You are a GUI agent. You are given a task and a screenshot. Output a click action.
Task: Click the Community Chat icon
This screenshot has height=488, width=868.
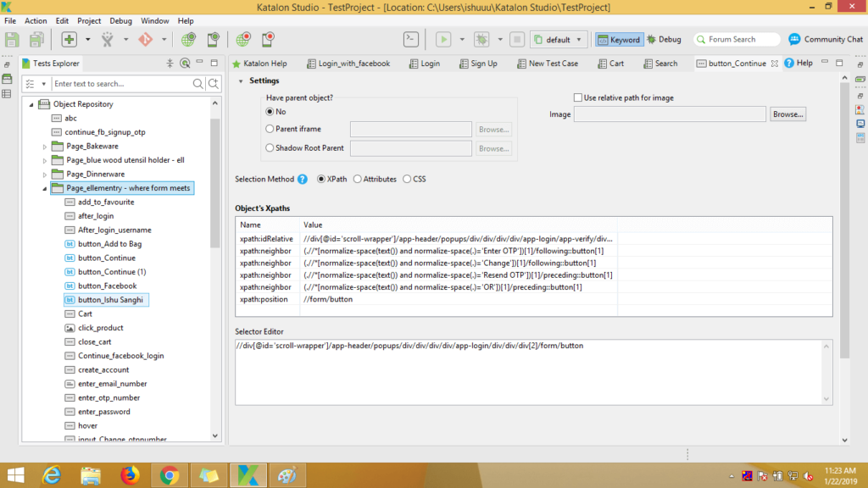(794, 39)
